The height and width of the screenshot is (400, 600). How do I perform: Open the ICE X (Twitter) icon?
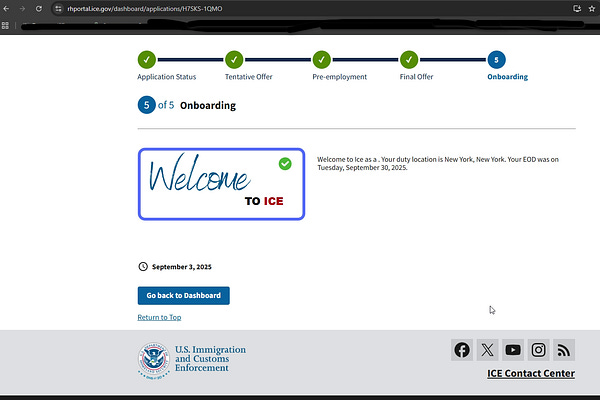(488, 350)
